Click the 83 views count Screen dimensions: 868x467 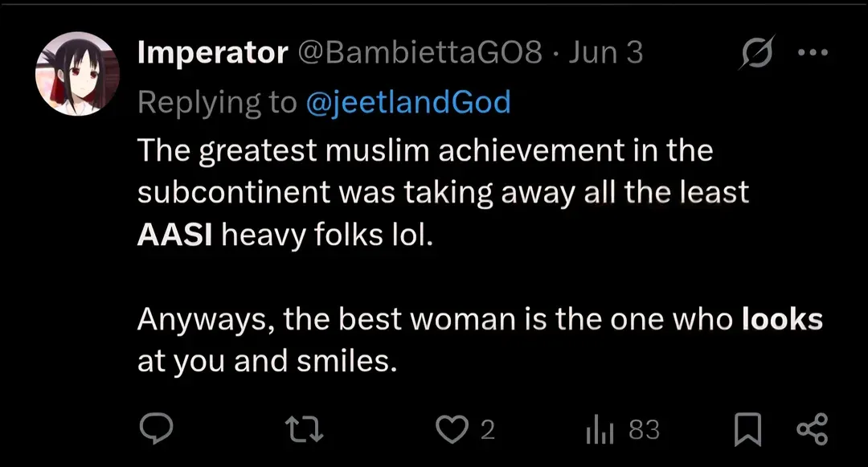pyautogui.click(x=644, y=431)
